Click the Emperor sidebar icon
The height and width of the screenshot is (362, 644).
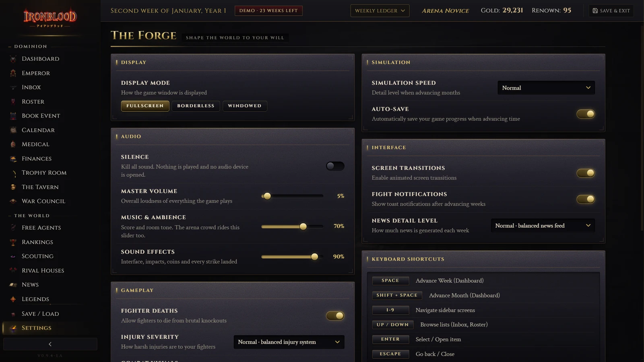tap(13, 73)
